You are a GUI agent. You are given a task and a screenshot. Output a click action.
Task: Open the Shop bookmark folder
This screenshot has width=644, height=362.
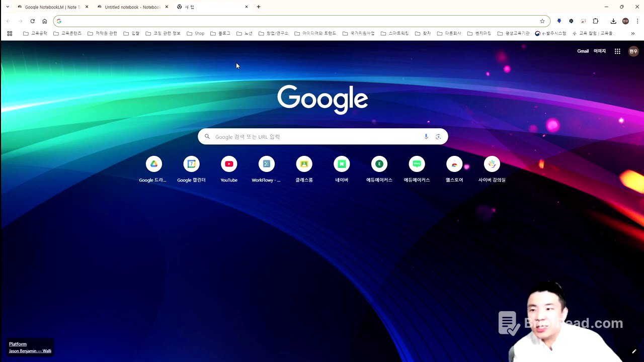pyautogui.click(x=196, y=33)
